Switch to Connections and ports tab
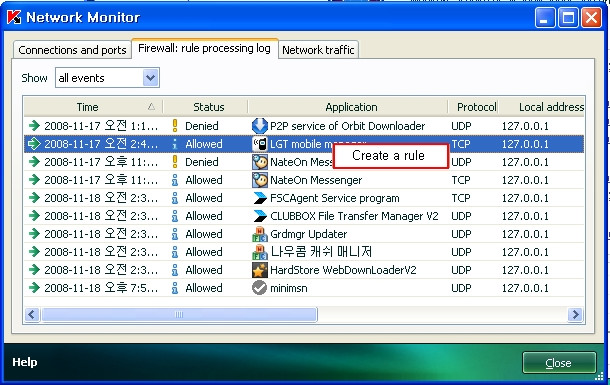Screen dimensions: 610x385 [72, 50]
